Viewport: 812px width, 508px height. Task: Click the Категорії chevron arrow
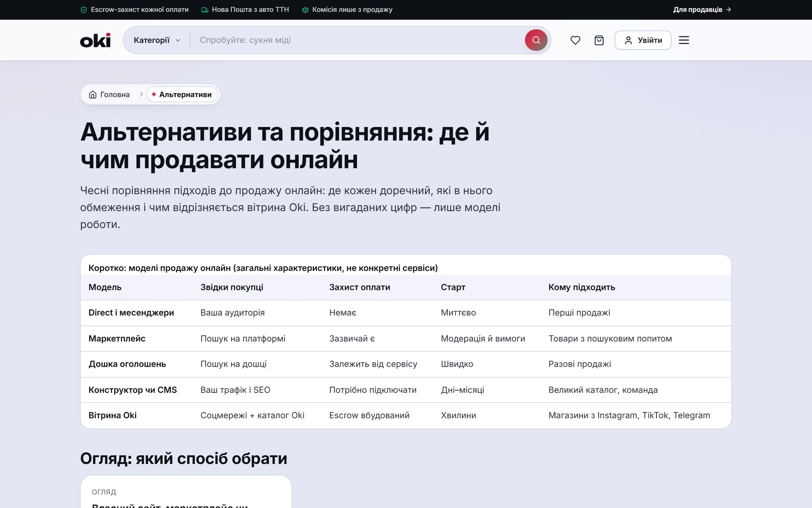tap(178, 41)
